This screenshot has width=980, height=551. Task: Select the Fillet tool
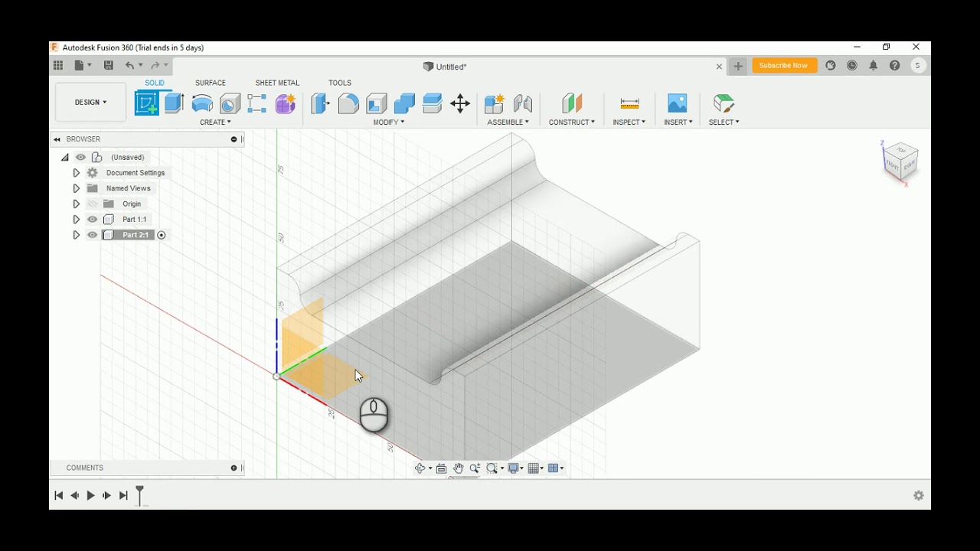click(x=348, y=103)
